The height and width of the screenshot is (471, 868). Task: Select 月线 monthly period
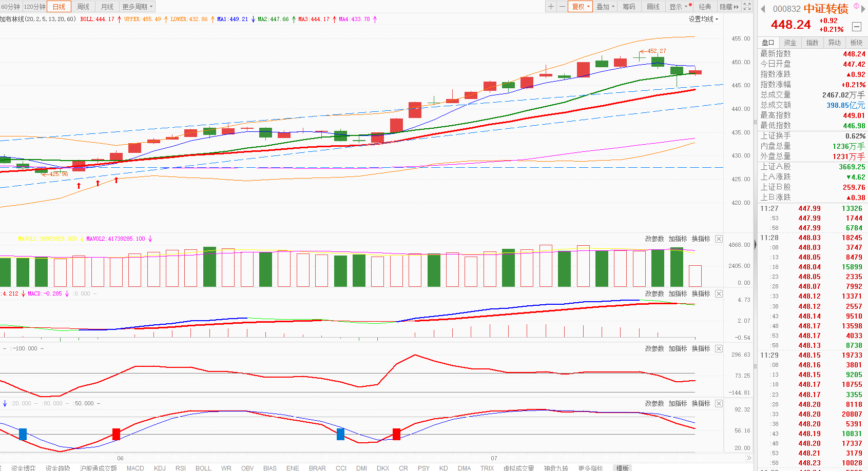tap(107, 7)
